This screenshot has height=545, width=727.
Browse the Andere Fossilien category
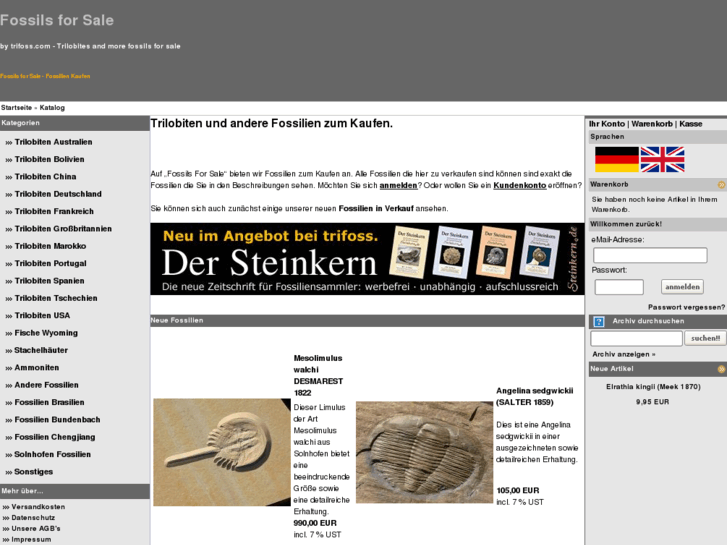46,385
